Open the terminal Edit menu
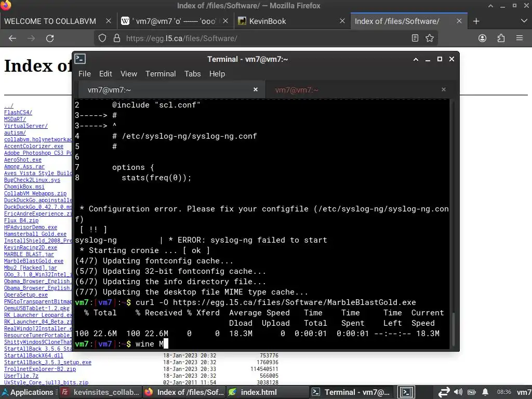The height and width of the screenshot is (399, 532). [x=105, y=74]
